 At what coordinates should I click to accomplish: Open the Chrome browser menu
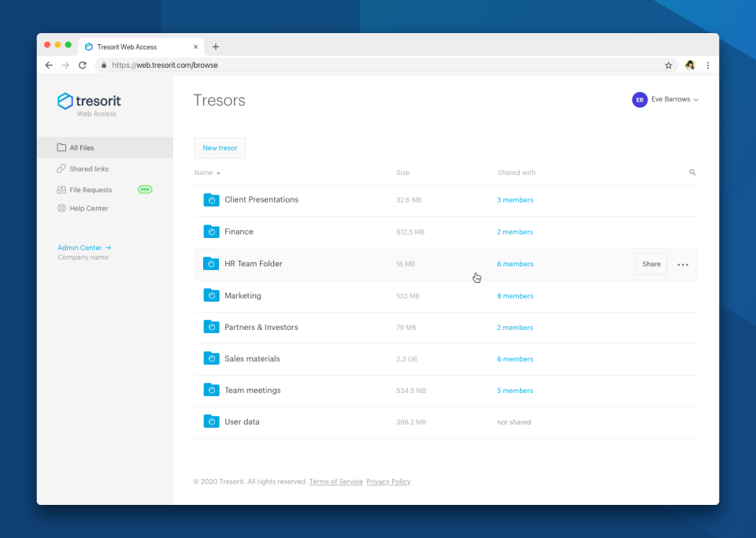(707, 65)
